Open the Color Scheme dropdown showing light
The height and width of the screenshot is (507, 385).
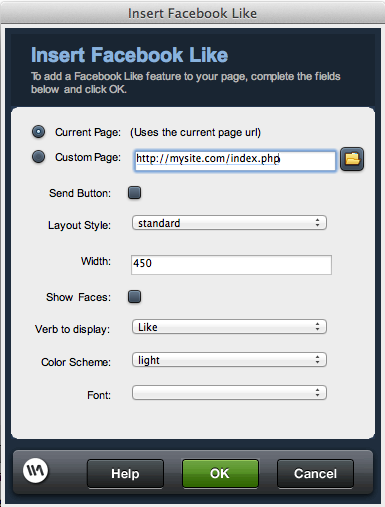(x=229, y=360)
